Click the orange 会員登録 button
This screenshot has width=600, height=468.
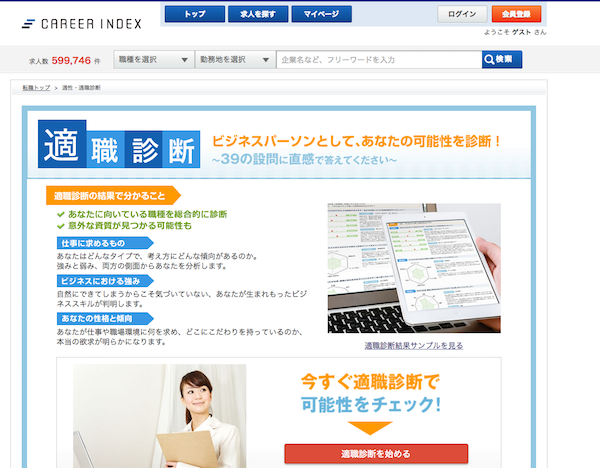coord(516,14)
